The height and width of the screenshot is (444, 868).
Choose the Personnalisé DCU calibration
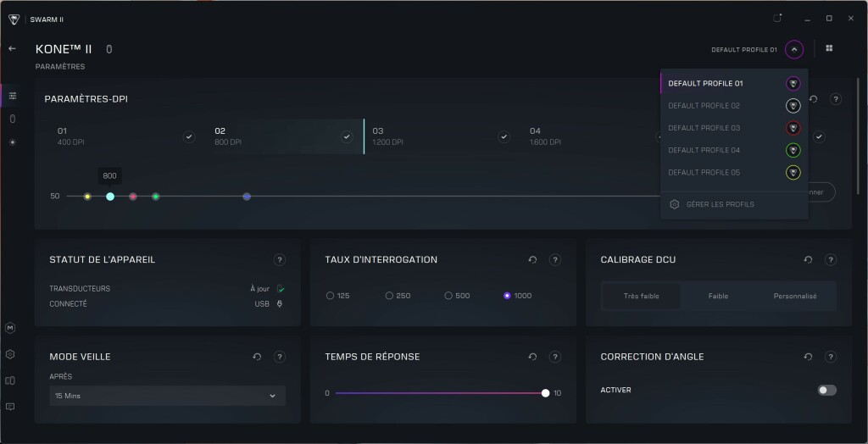pyautogui.click(x=795, y=297)
